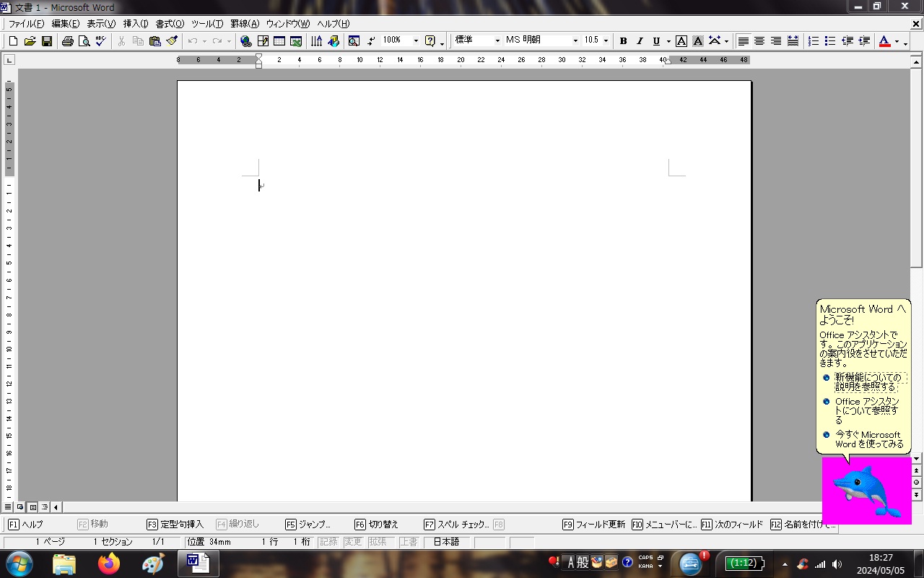Click the ruler tab-stop selector button

[9, 60]
